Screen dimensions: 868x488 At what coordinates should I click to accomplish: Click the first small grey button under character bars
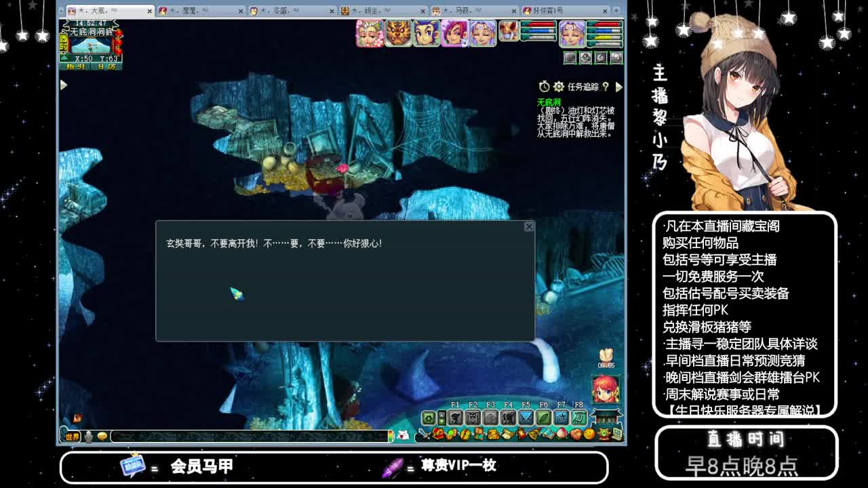click(570, 58)
